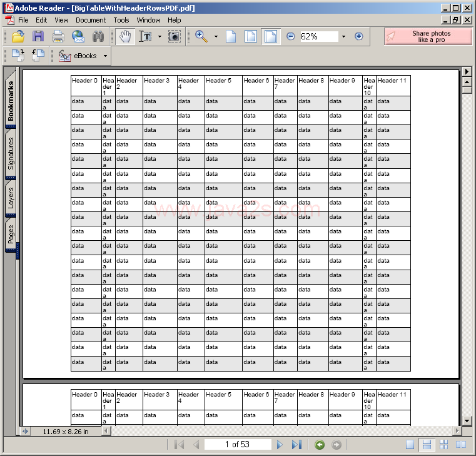476x456 pixels.
Task: Click the page size 11.69 x 8.26 in
Action: coord(66,432)
